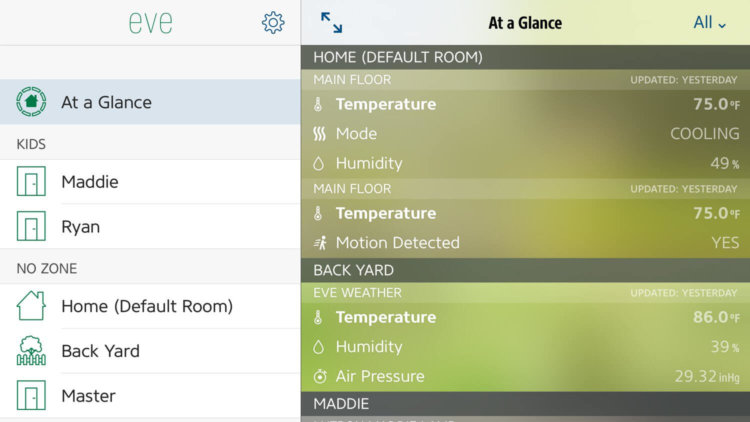This screenshot has height=422, width=750.
Task: Open Home (Default Room) entry
Action: [150, 306]
